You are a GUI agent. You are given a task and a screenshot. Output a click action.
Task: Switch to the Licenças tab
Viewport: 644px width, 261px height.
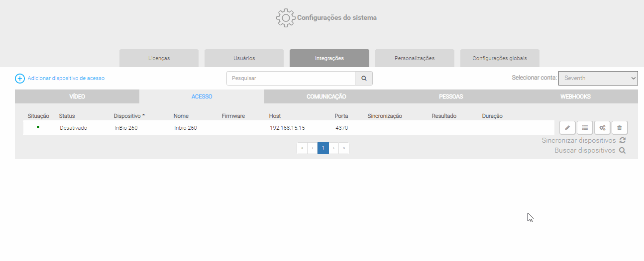click(x=159, y=58)
